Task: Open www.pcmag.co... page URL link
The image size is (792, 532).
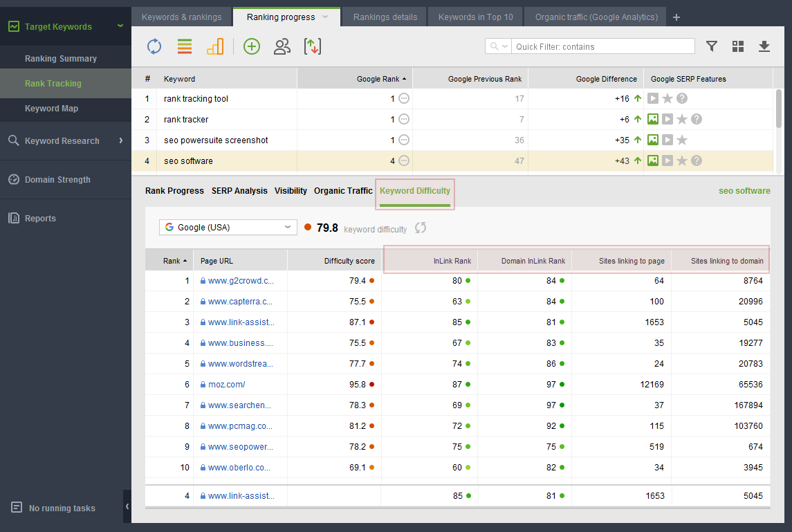Action: [x=240, y=426]
